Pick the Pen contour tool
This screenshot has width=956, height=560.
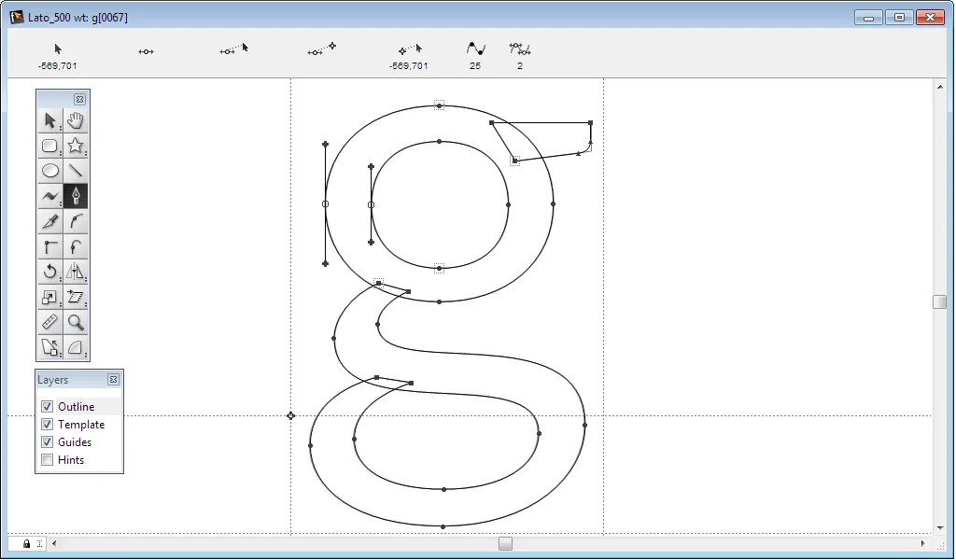[76, 195]
